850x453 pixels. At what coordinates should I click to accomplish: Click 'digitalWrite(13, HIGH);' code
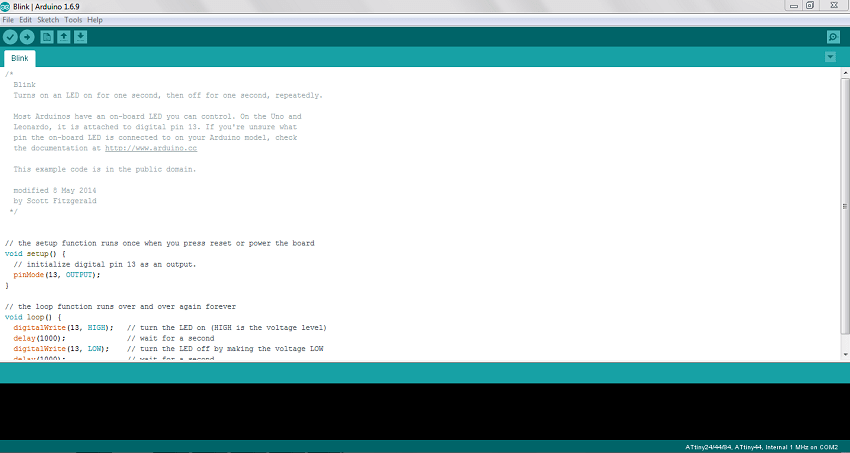coord(63,327)
